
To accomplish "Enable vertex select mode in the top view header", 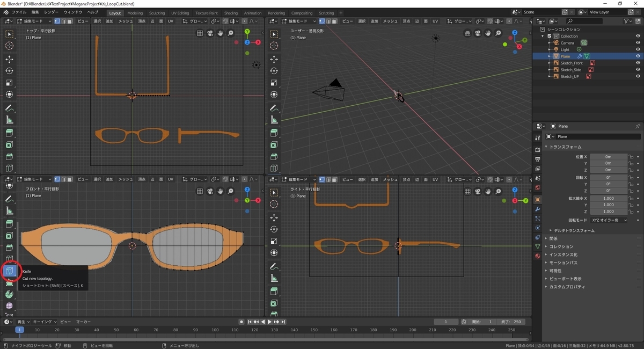I will pos(57,21).
